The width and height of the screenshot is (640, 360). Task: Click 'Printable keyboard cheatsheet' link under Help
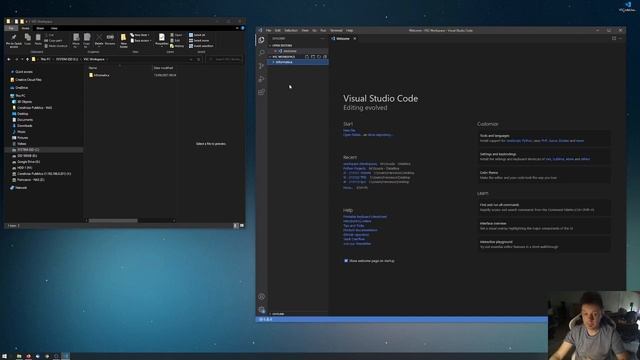365,217
